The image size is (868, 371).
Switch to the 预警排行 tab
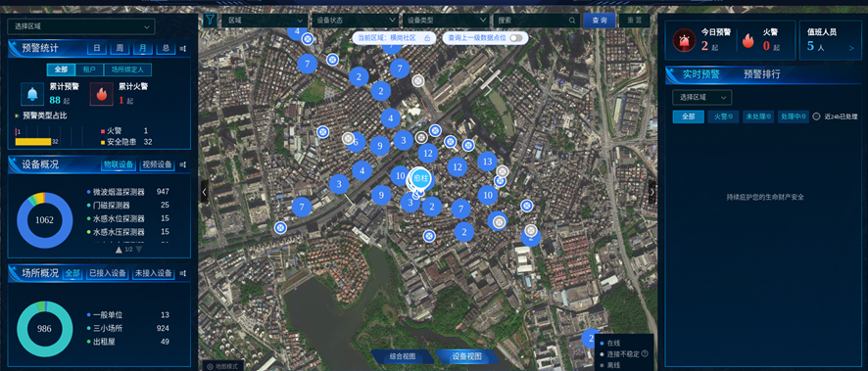[x=762, y=74]
